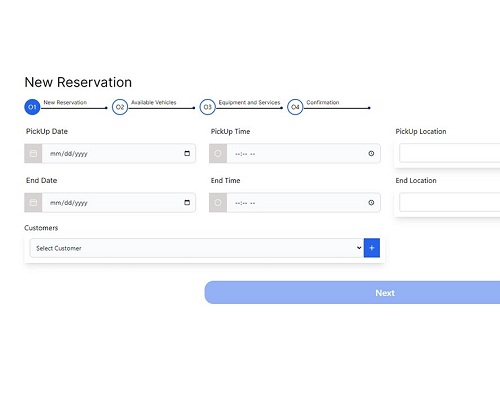Open the PickUp Date calendar picker icon

pyautogui.click(x=187, y=153)
